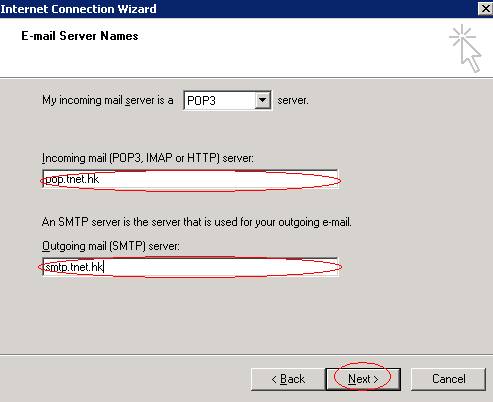The image size is (493, 402).
Task: Cancel the e-mail setup wizard
Action: (x=449, y=379)
